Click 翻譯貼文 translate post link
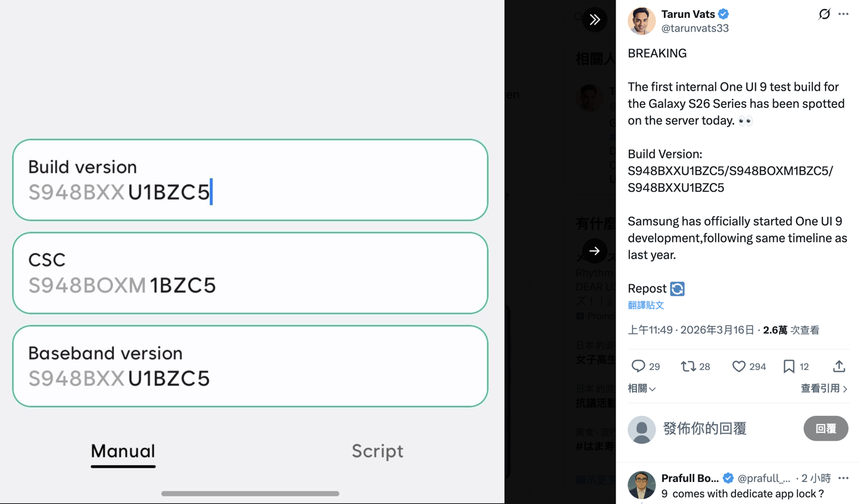This screenshot has height=504, width=859. coord(645,305)
